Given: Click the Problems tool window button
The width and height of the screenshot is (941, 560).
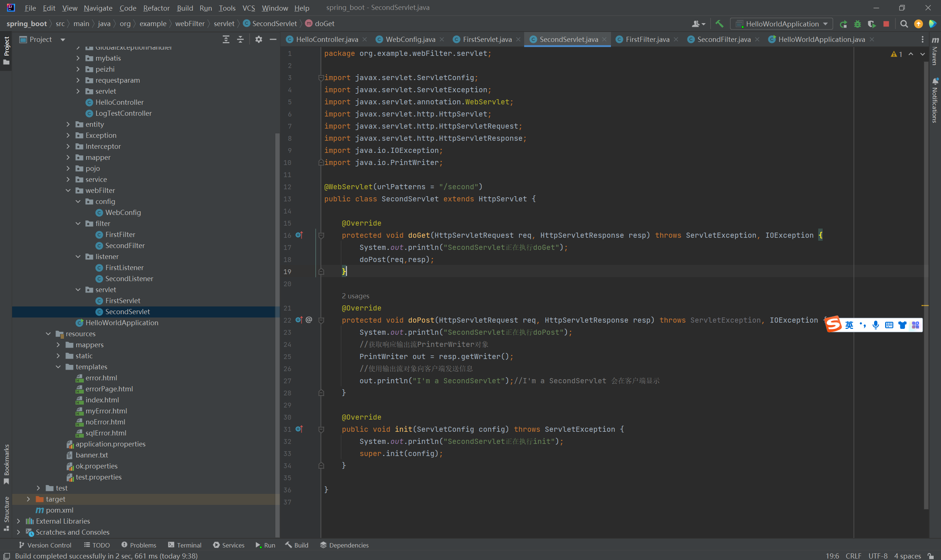Looking at the screenshot, I should click(x=139, y=545).
